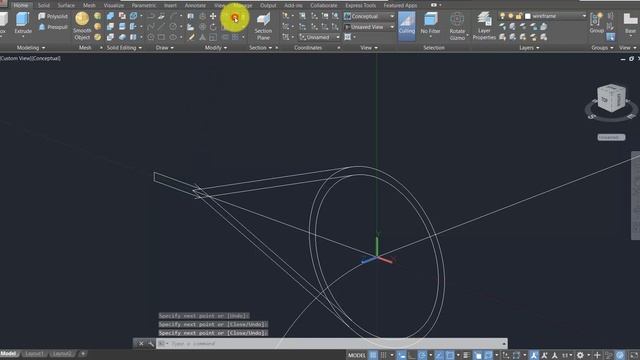This screenshot has width=640, height=360.
Task: Expand the Modeling panel
Action: [31, 48]
